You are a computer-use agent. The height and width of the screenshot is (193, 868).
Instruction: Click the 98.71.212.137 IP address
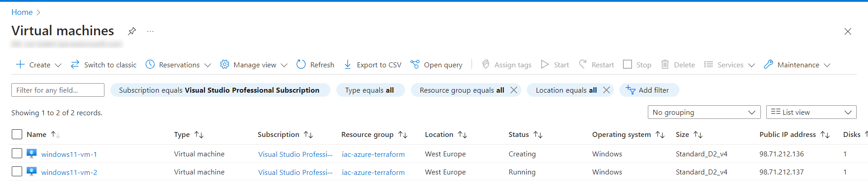[x=782, y=172]
